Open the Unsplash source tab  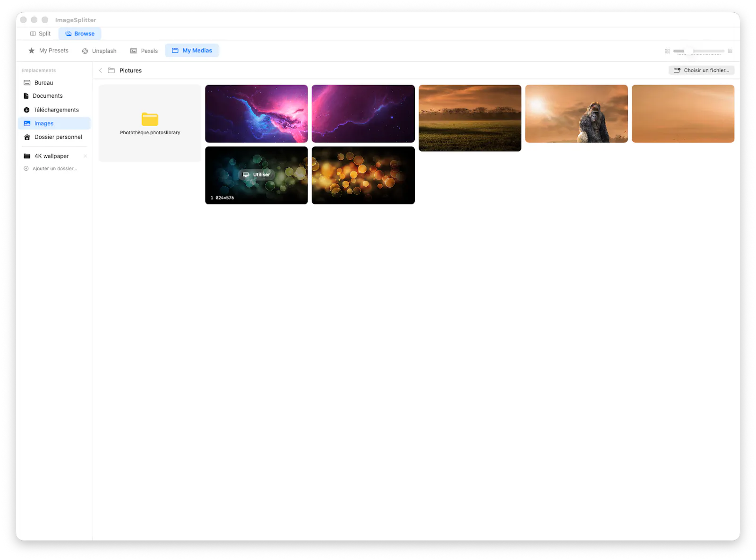click(99, 51)
